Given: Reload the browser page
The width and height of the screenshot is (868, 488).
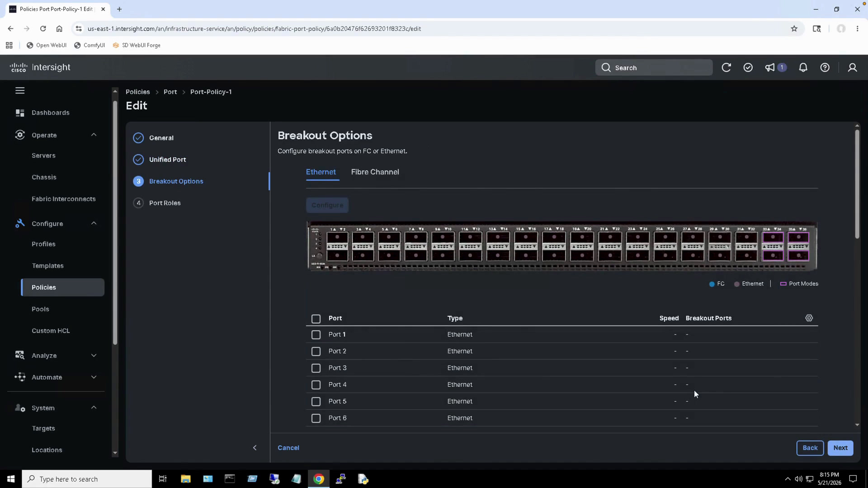Looking at the screenshot, I should [x=43, y=28].
